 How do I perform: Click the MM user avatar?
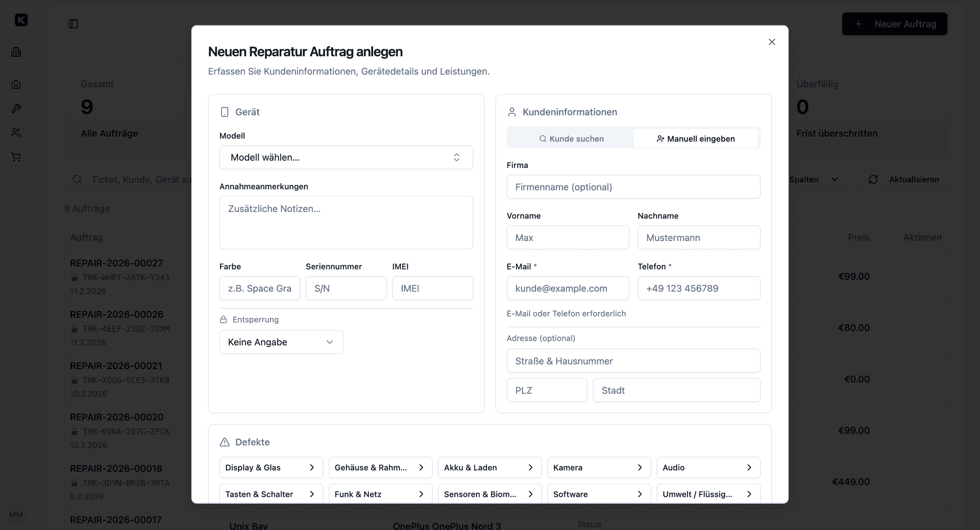pyautogui.click(x=16, y=514)
